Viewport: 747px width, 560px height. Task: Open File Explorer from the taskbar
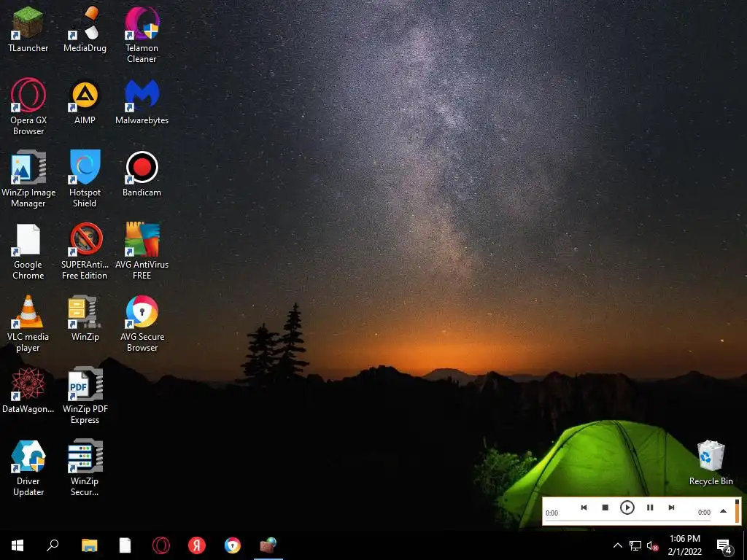click(x=89, y=545)
